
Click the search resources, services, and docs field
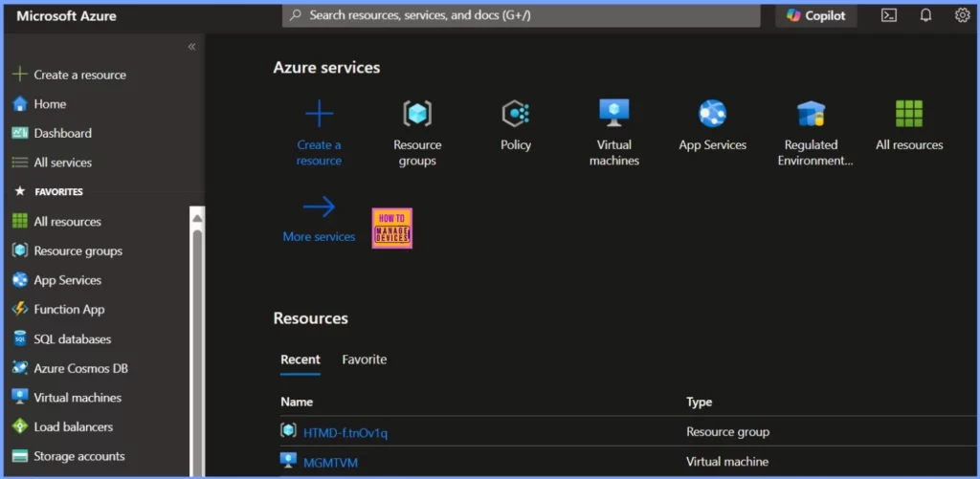point(522,15)
